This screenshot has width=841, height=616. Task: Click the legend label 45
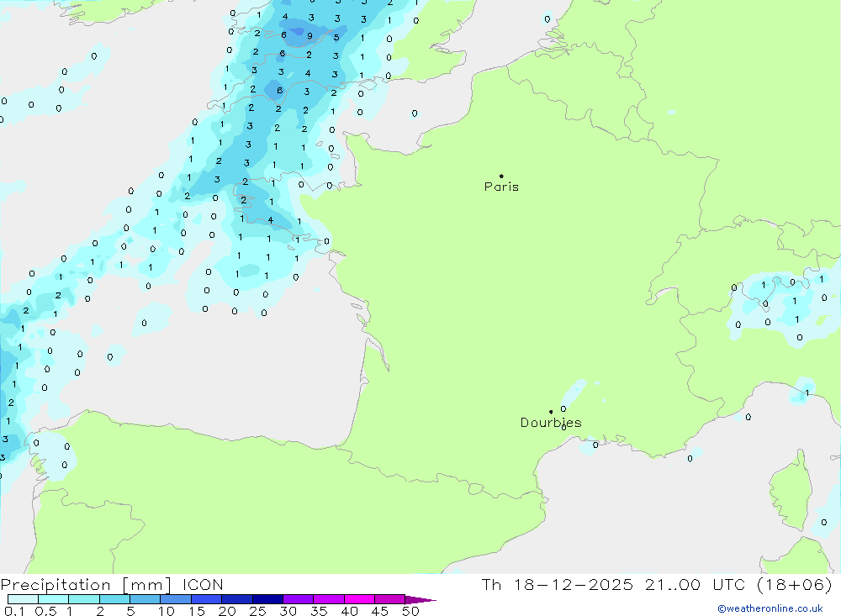(x=380, y=611)
